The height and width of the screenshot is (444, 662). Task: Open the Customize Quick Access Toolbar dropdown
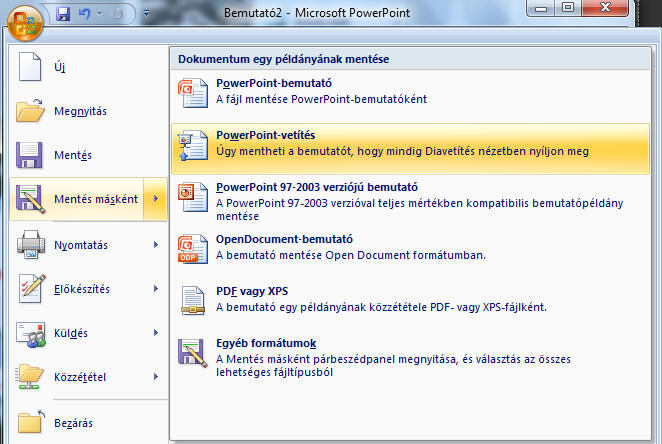click(146, 14)
